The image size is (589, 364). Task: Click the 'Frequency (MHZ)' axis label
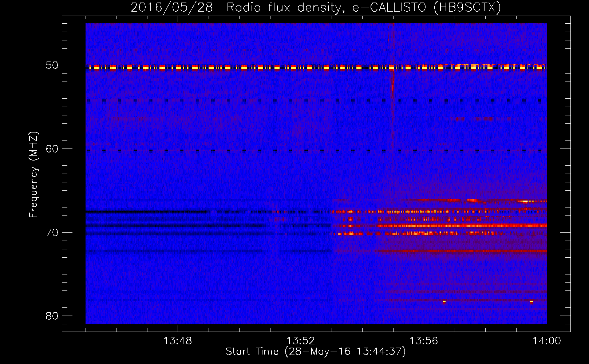click(33, 175)
